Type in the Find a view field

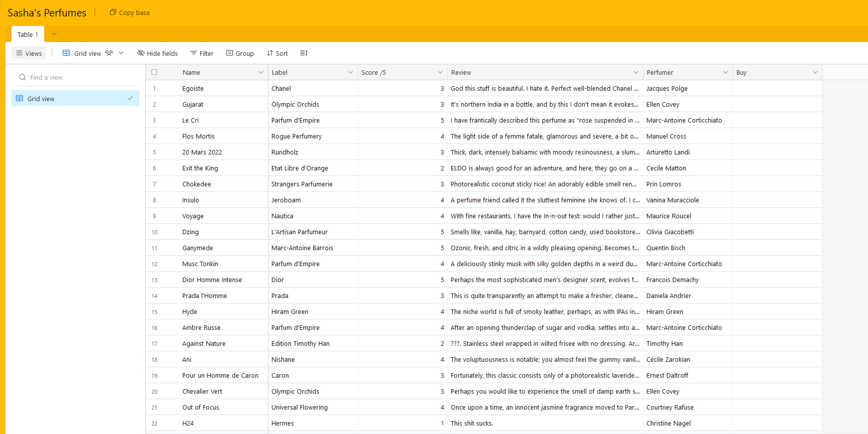coord(80,77)
